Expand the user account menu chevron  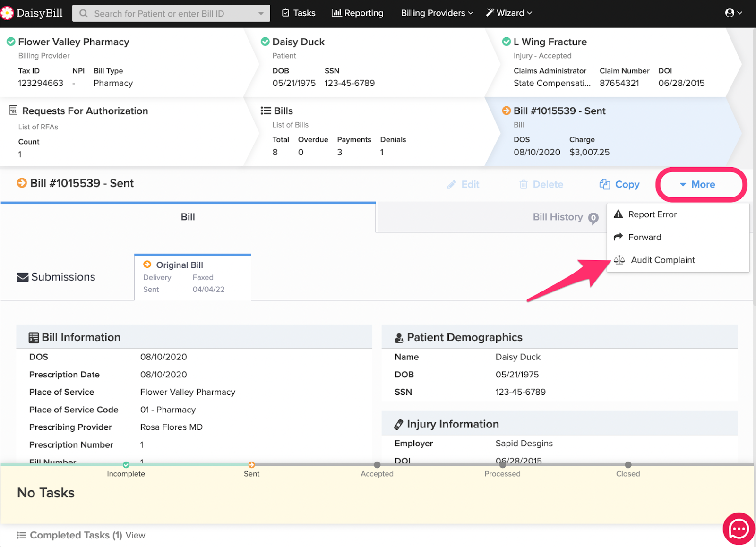(740, 13)
